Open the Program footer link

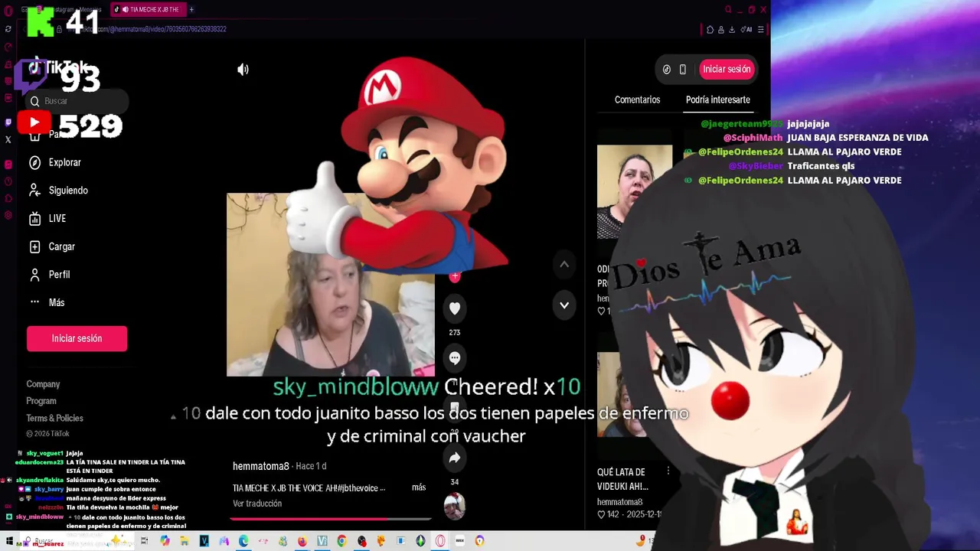click(41, 401)
